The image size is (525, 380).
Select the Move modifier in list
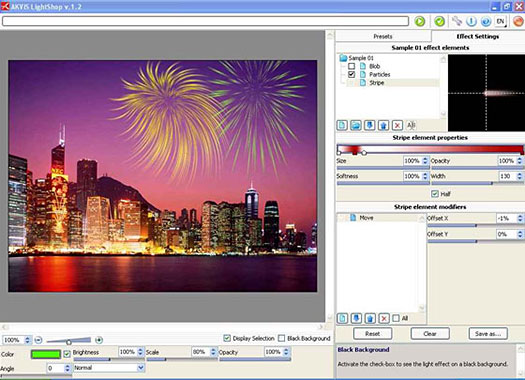click(x=366, y=218)
